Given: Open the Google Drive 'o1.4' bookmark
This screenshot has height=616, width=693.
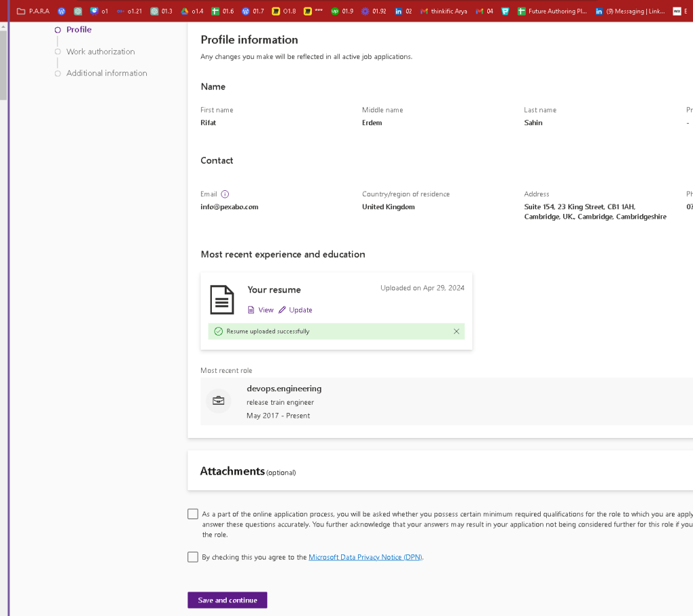Looking at the screenshot, I should [x=192, y=11].
